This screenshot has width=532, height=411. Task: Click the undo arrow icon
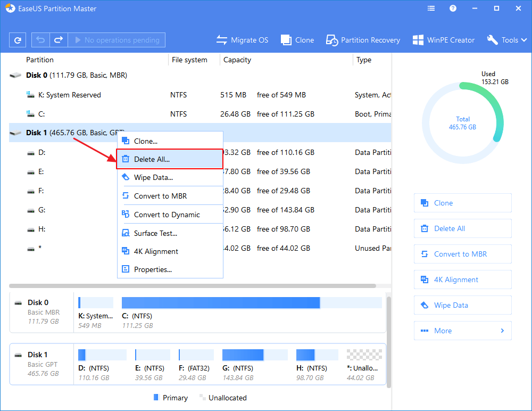coord(40,40)
